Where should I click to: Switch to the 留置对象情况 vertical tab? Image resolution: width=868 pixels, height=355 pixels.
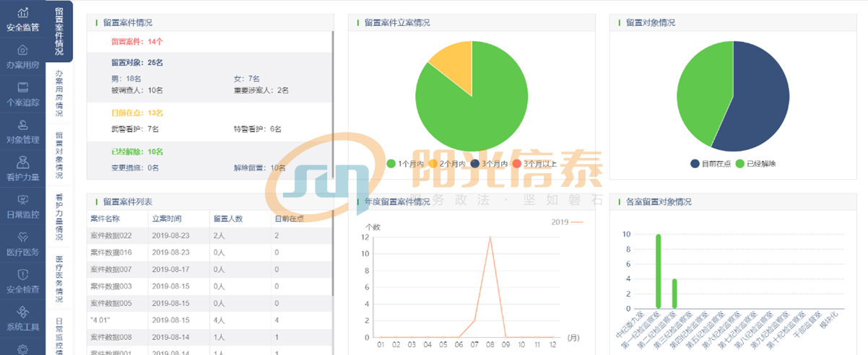(x=59, y=155)
